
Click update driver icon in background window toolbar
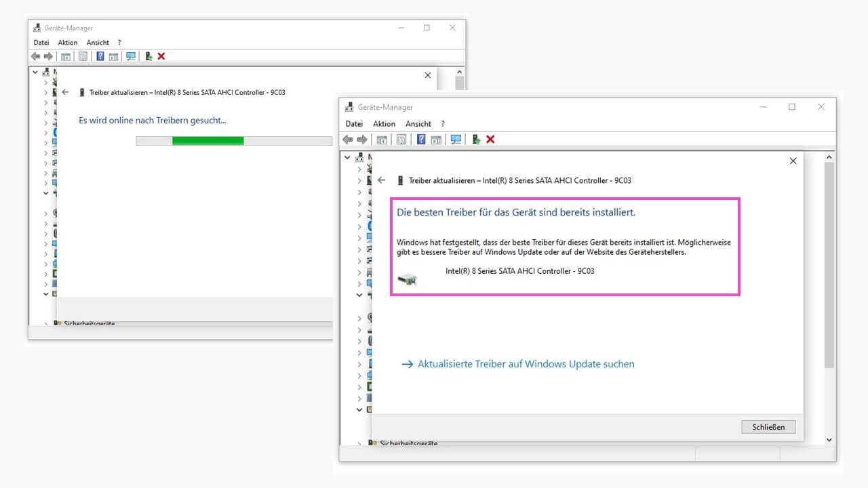pos(149,56)
